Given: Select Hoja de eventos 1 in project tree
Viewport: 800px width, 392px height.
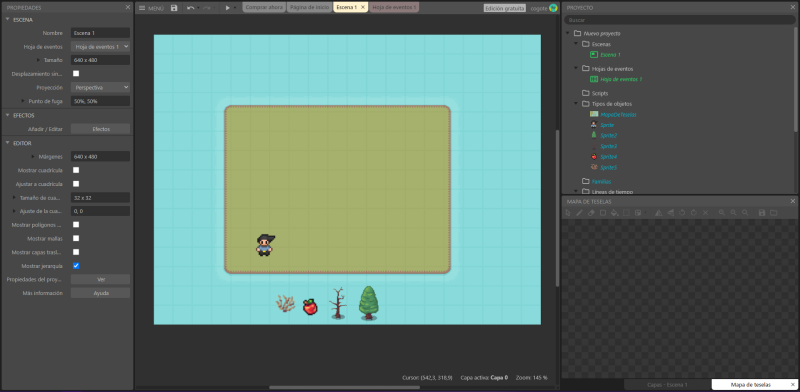Looking at the screenshot, I should coord(620,79).
